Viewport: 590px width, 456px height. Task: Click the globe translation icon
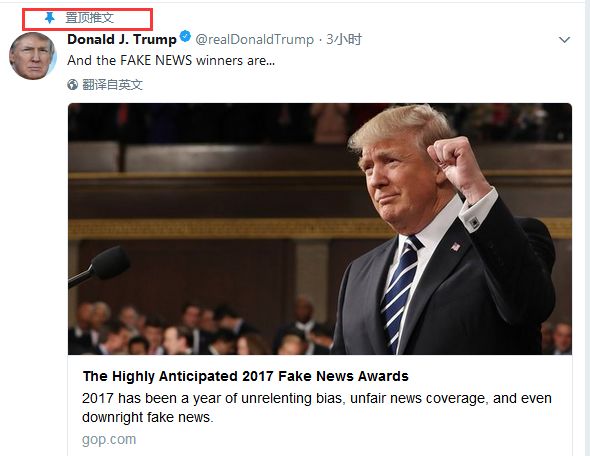coord(73,85)
